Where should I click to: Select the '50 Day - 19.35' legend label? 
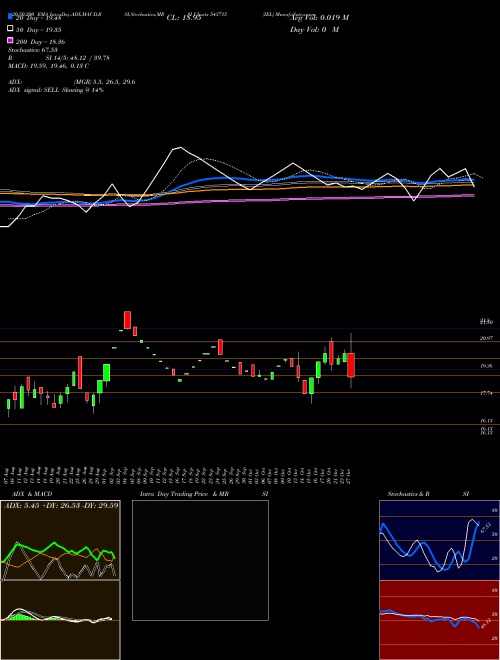click(x=39, y=30)
